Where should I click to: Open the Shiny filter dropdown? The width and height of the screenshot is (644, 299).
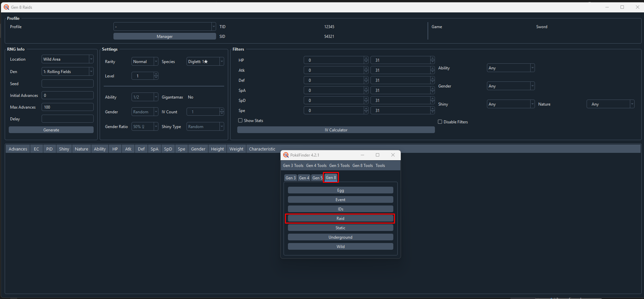tap(510, 104)
